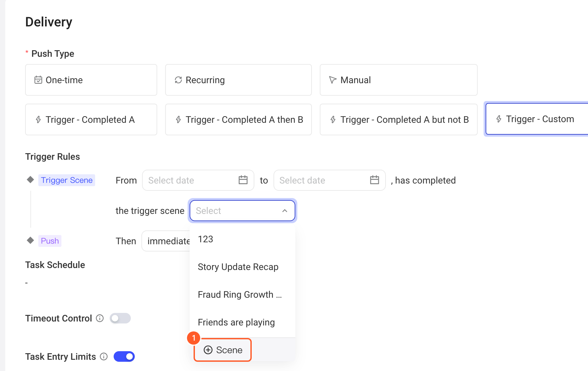
Task: Click lightning icon on Trigger - Completed A but not B
Action: (x=333, y=119)
